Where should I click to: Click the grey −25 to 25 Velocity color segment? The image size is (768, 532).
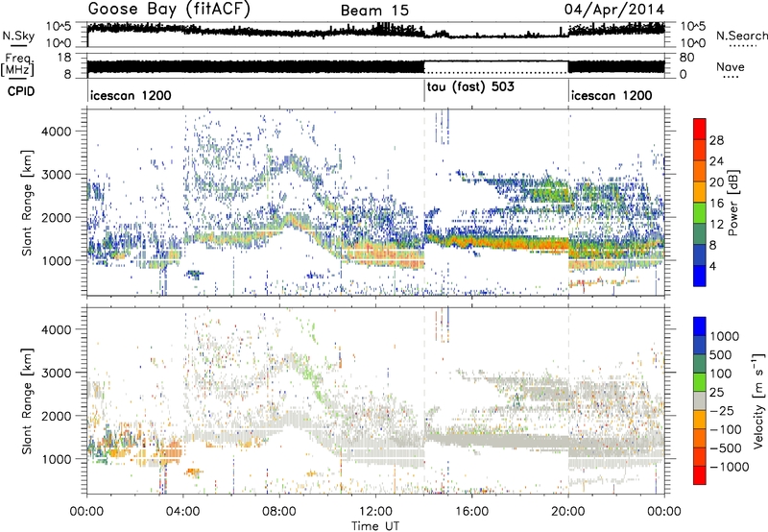pyautogui.click(x=700, y=400)
